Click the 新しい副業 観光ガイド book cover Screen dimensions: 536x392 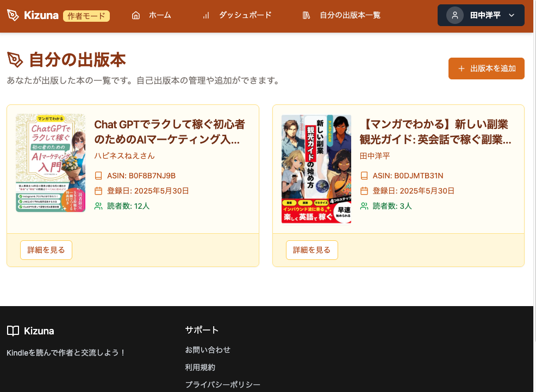click(x=316, y=169)
